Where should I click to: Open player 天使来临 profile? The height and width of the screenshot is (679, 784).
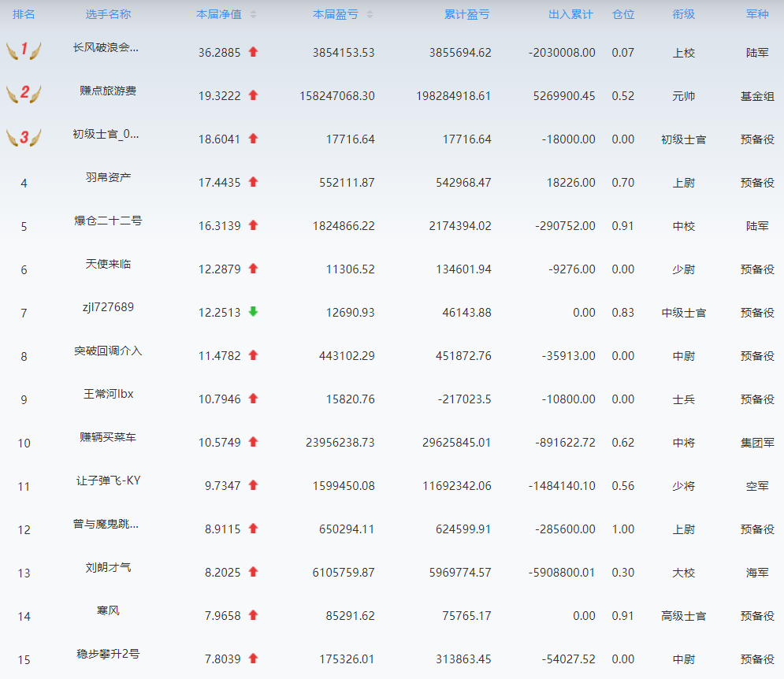(x=108, y=264)
